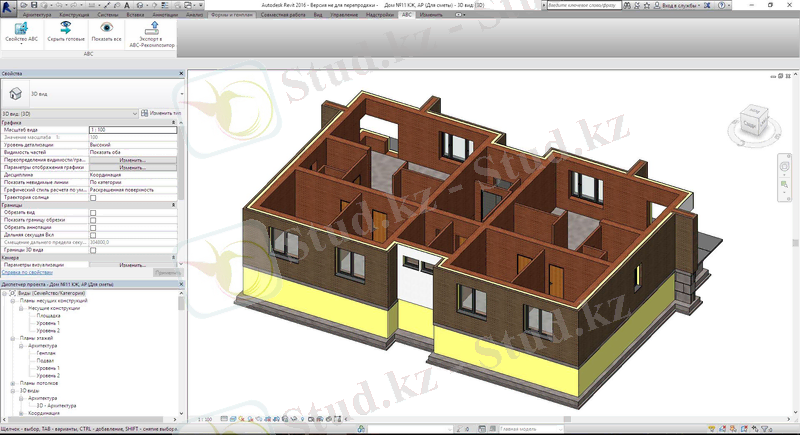The image size is (800, 435).
Task: Open the Управление ribbon tab
Action: (x=345, y=16)
